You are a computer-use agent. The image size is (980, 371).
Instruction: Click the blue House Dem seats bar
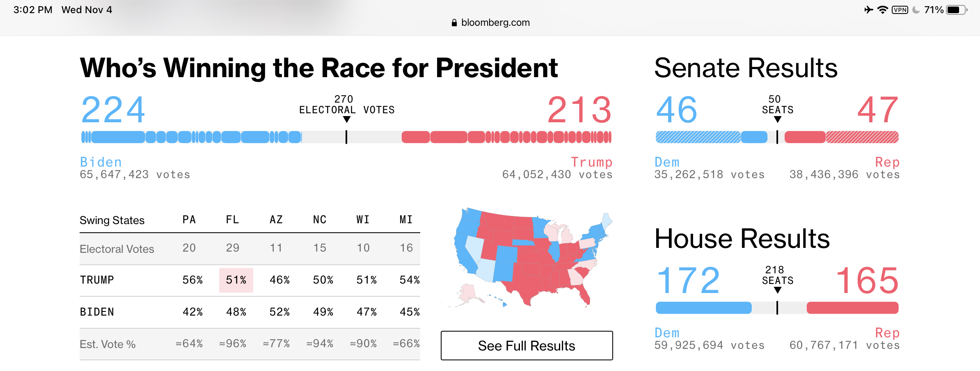(x=703, y=308)
